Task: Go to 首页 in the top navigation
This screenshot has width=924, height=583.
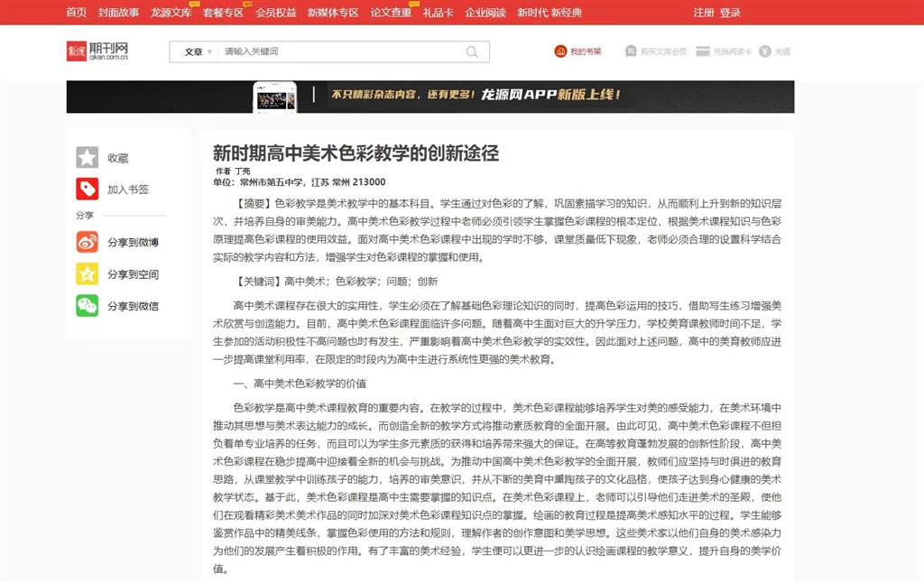Action: coord(76,13)
